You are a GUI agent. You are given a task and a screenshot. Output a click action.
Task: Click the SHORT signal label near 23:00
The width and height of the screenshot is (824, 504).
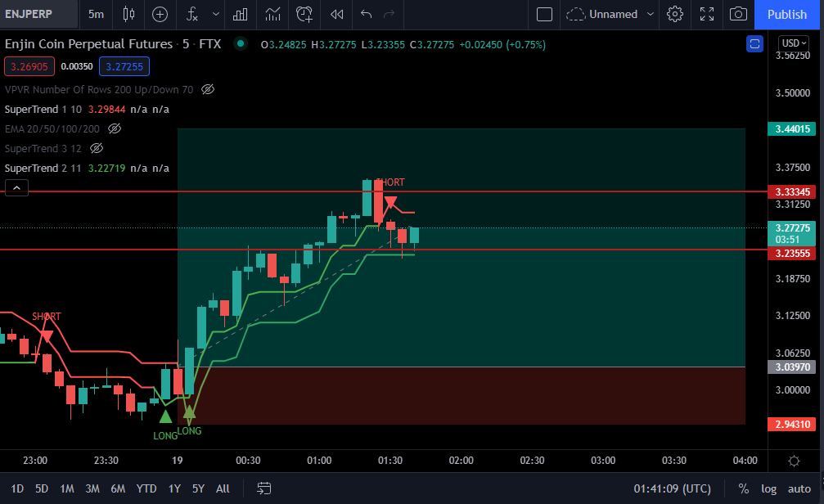(47, 317)
